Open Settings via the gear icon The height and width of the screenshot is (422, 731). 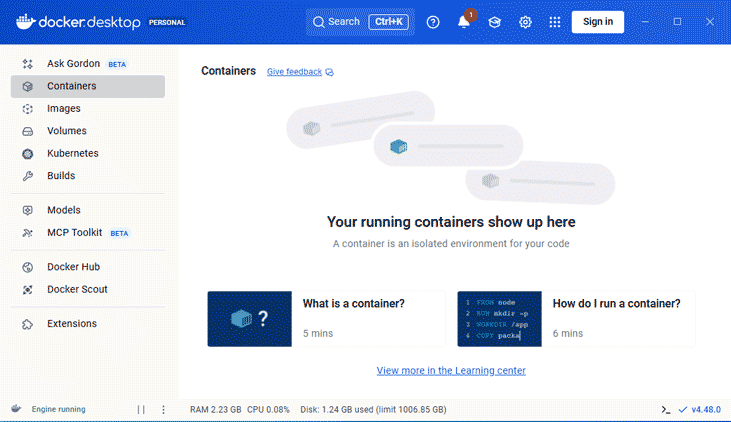click(x=525, y=22)
